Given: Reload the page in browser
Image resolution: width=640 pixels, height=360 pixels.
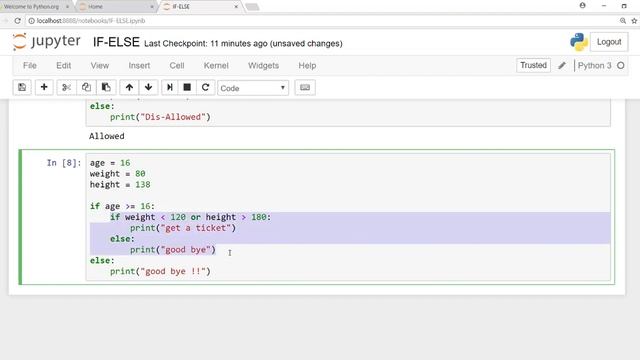Looking at the screenshot, I should (x=18, y=20).
